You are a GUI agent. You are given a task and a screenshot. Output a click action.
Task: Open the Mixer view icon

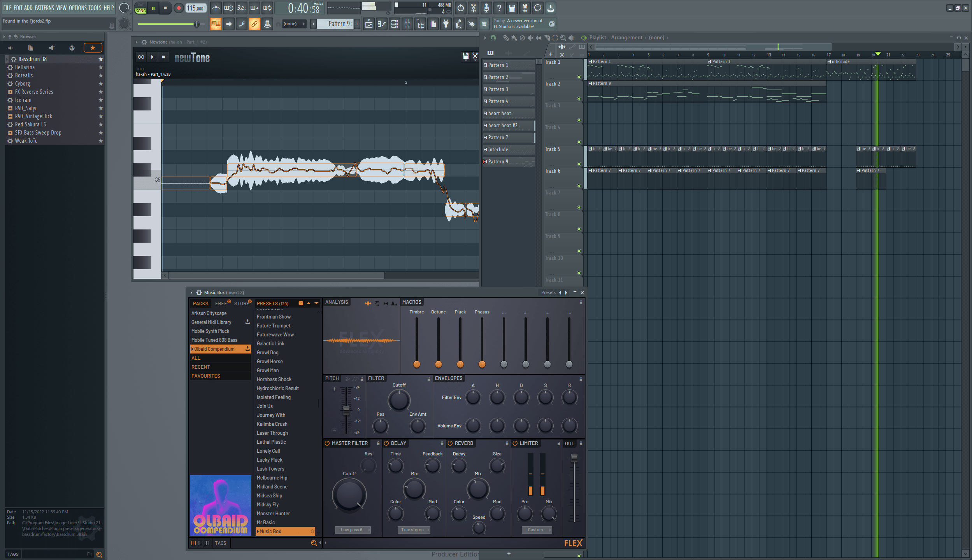(407, 24)
